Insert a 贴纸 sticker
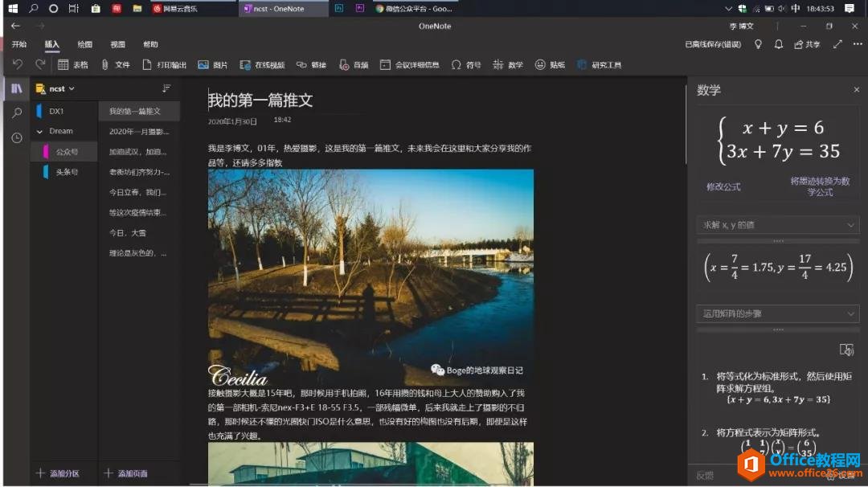Screen dimensions: 868x487 (x=541, y=65)
